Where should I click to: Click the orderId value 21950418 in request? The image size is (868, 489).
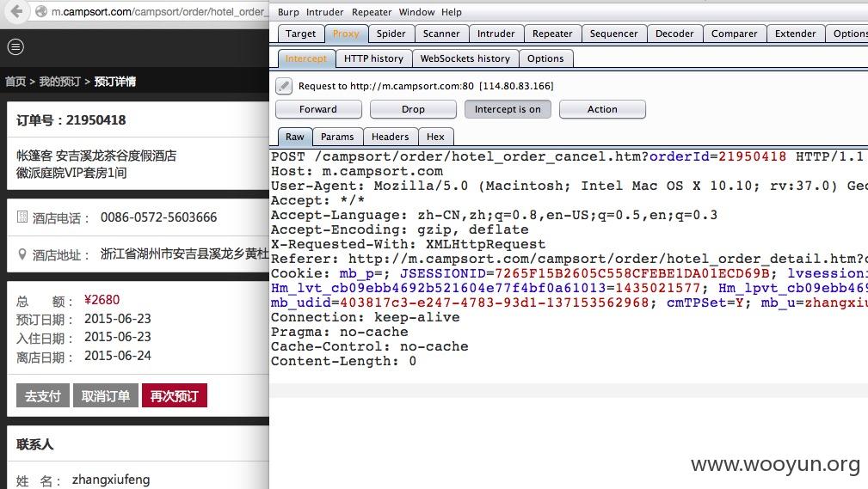(x=752, y=156)
